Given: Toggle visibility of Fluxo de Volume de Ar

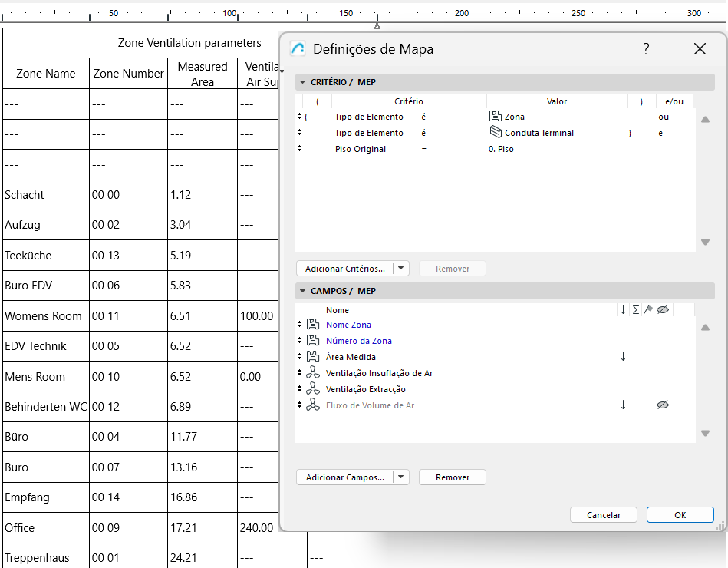Looking at the screenshot, I should click(664, 403).
